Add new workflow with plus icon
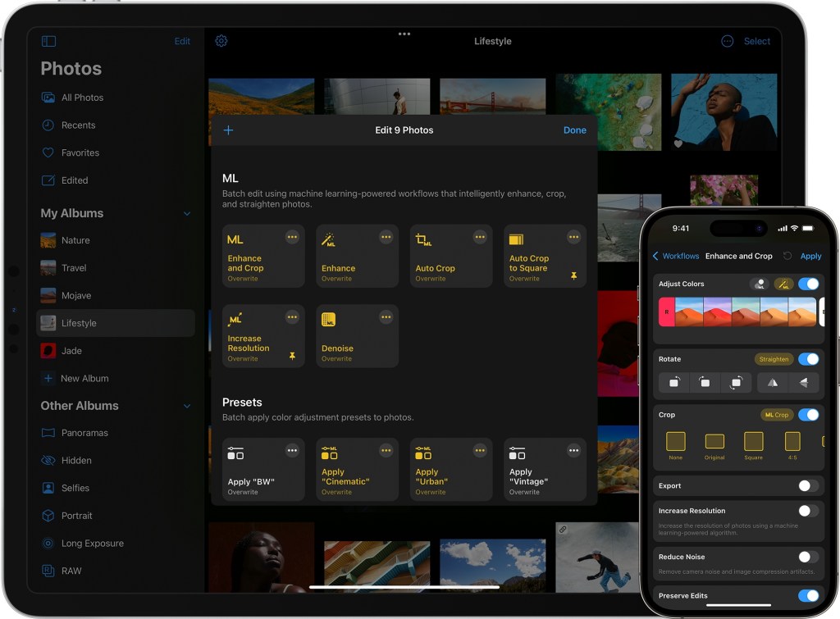Viewport: 840px width, 619px height. click(x=228, y=130)
